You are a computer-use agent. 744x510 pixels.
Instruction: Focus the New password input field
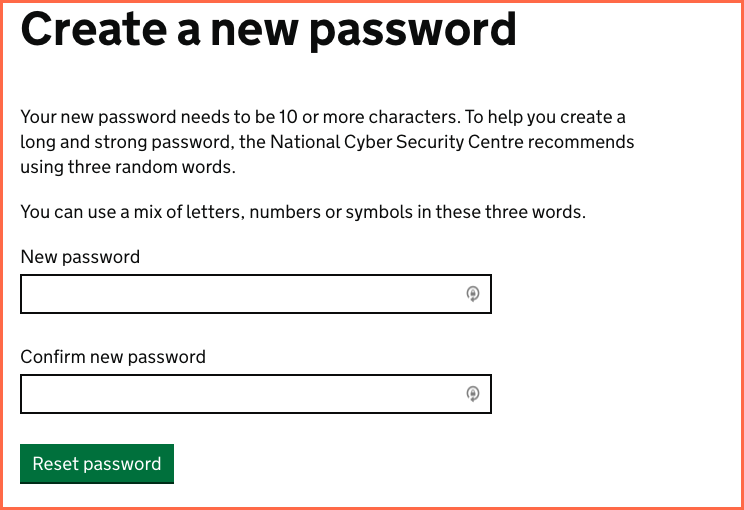[240, 294]
